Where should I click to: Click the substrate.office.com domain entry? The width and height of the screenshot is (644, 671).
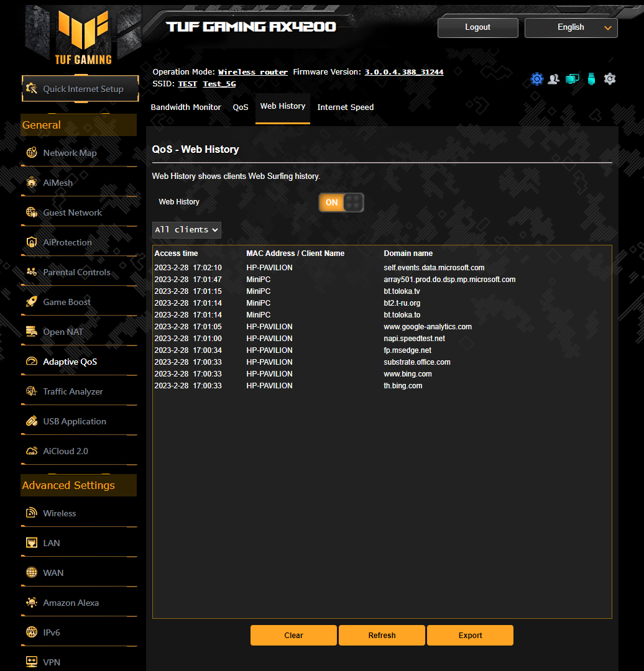pos(416,362)
